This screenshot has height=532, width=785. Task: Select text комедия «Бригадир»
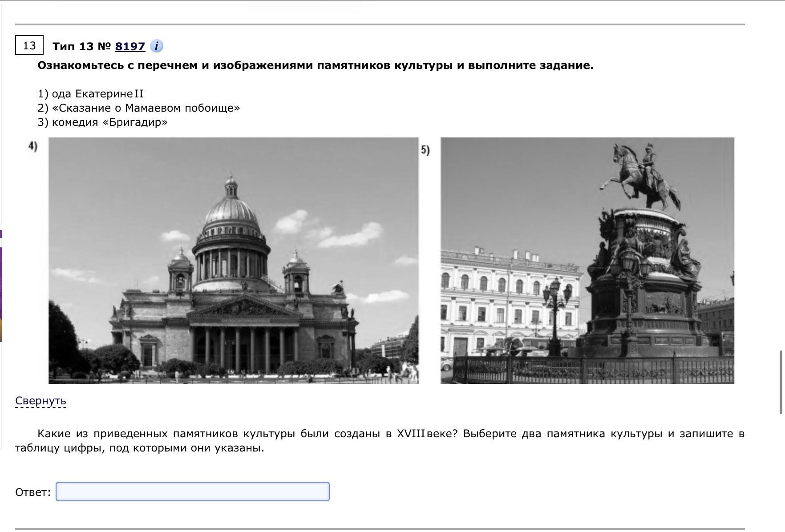pos(110,122)
